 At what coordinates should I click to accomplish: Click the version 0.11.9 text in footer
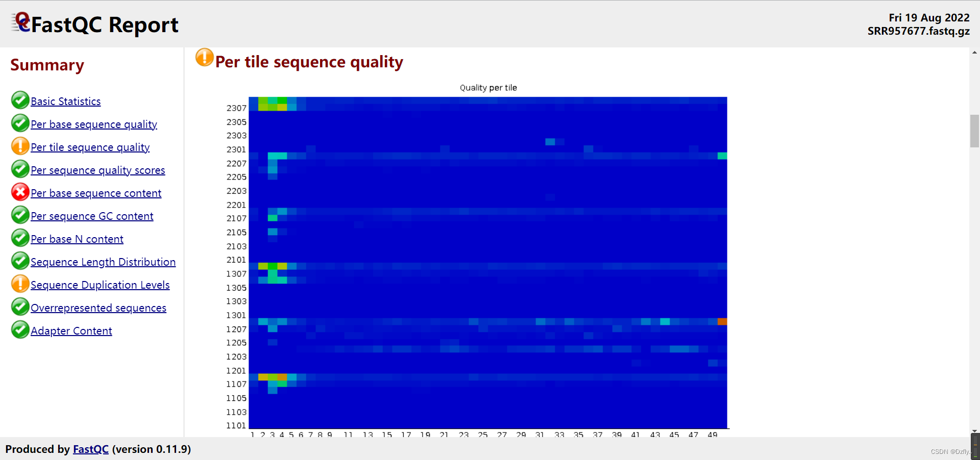point(151,449)
